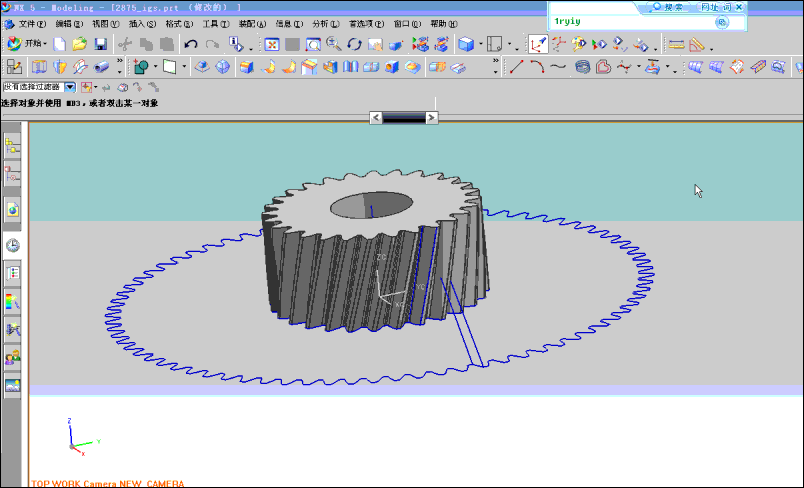Click the 网址 URL button
Viewport: 804px width, 488px height.
pyautogui.click(x=710, y=7)
